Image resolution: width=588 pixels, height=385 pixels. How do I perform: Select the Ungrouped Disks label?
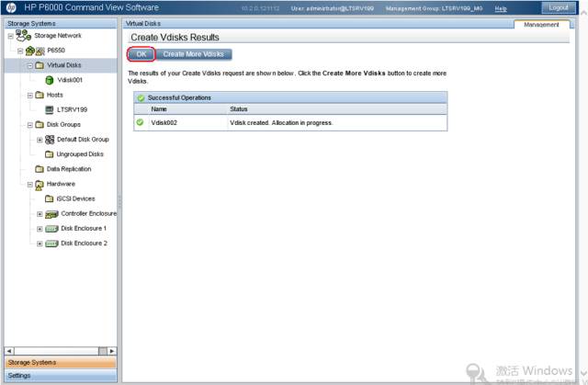pyautogui.click(x=80, y=154)
